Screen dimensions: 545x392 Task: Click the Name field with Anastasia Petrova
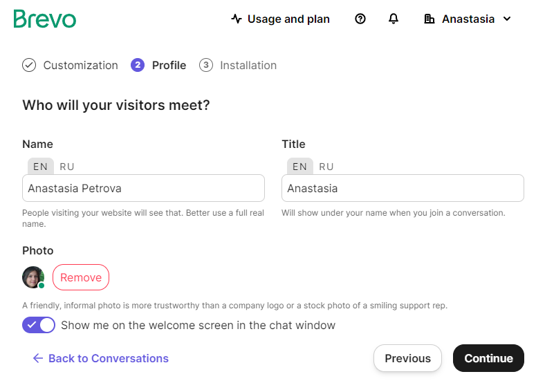click(143, 188)
